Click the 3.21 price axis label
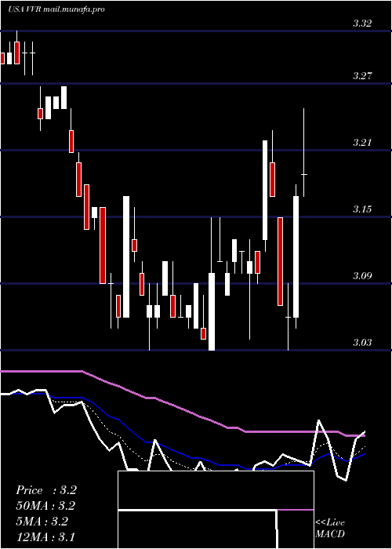Image resolution: width=392 pixels, height=549 pixels. (362, 143)
